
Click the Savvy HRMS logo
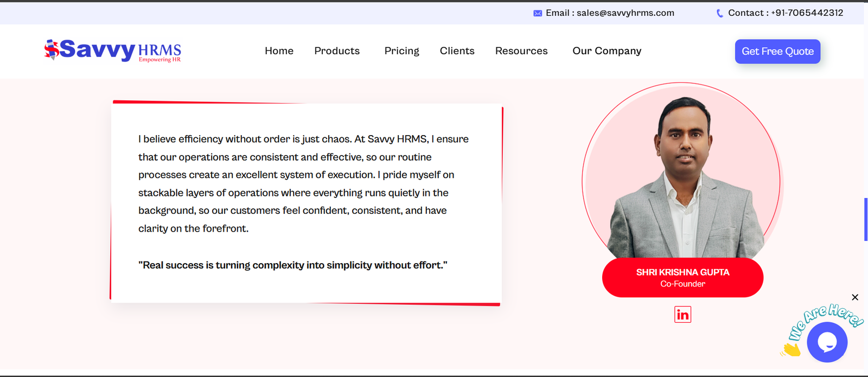pos(112,50)
